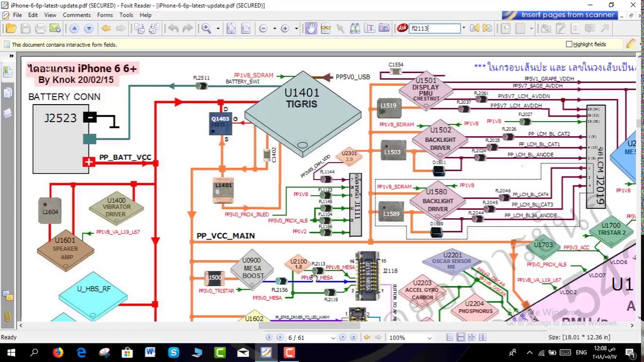
Task: Select the Zoom magnifier tool
Action: click(206, 29)
